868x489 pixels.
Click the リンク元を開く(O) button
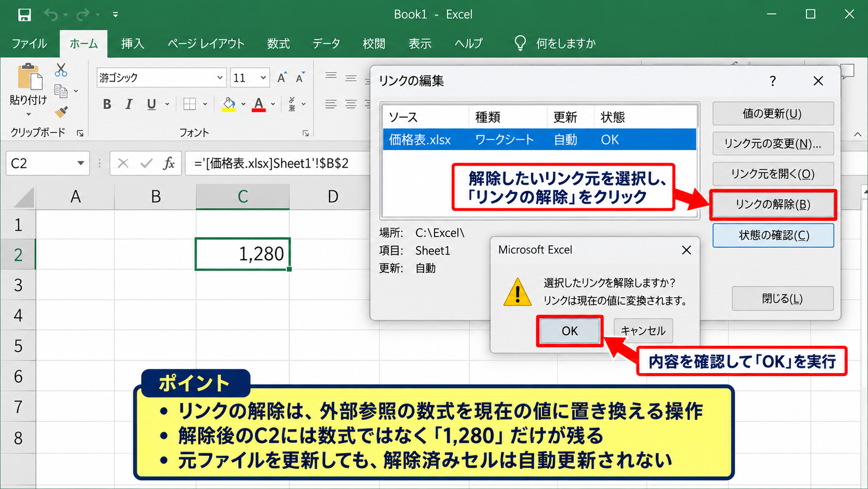tap(773, 174)
